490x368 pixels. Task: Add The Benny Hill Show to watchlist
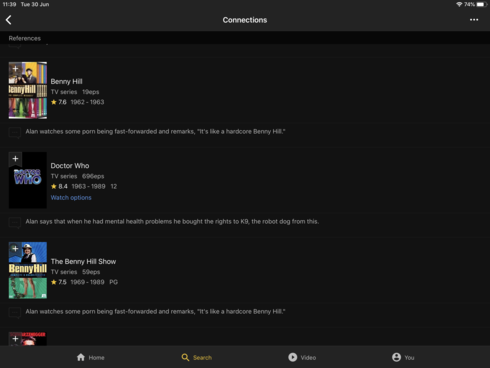pyautogui.click(x=15, y=249)
